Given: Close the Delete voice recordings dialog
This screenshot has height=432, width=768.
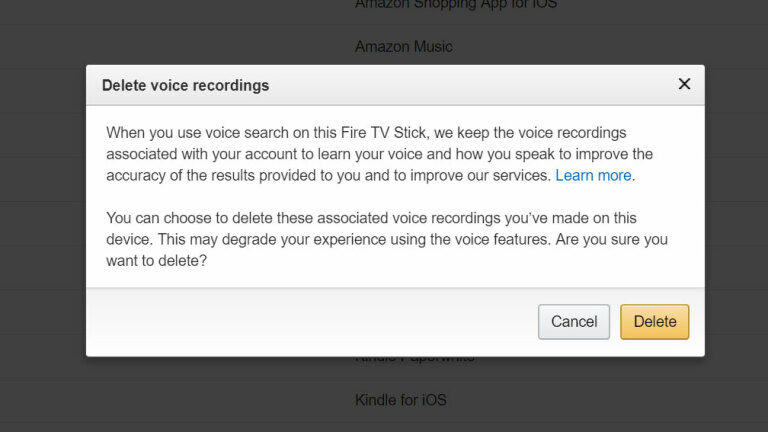Looking at the screenshot, I should [x=684, y=84].
